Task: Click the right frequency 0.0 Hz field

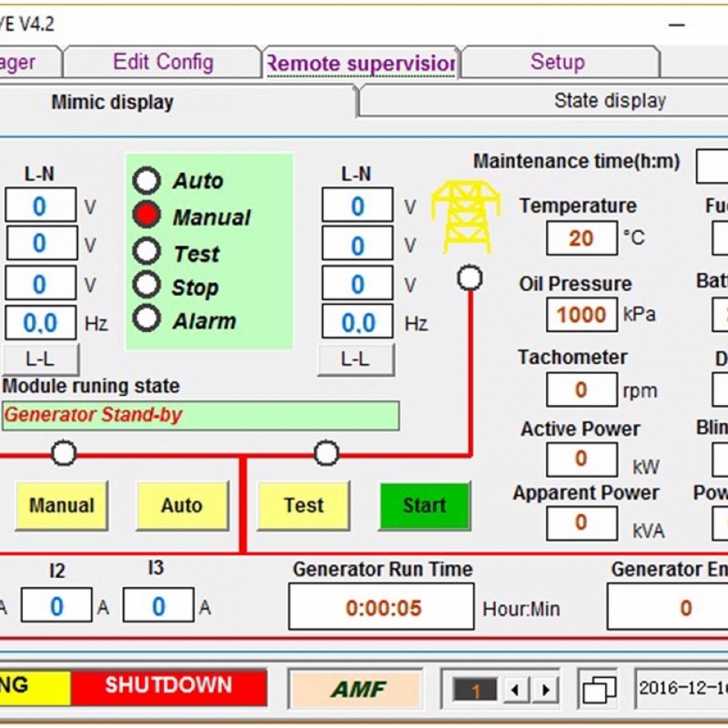Action: point(357,322)
